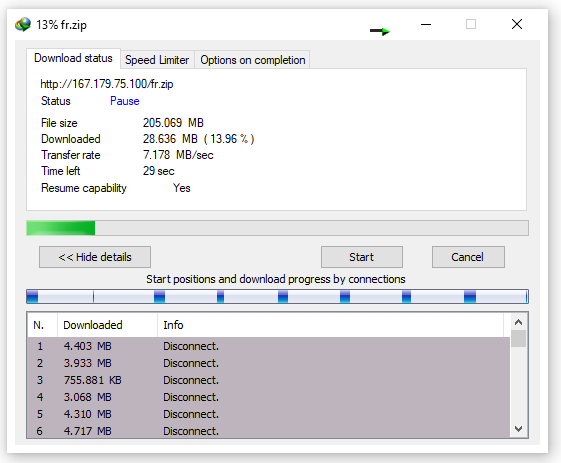Screen dimensions: 561x463
Task: Click Disconnect. info in row 1
Action: [191, 346]
